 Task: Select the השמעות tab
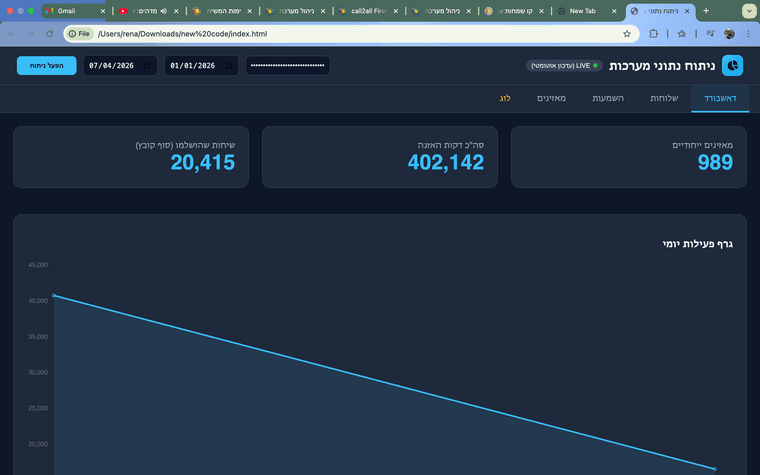click(x=608, y=98)
